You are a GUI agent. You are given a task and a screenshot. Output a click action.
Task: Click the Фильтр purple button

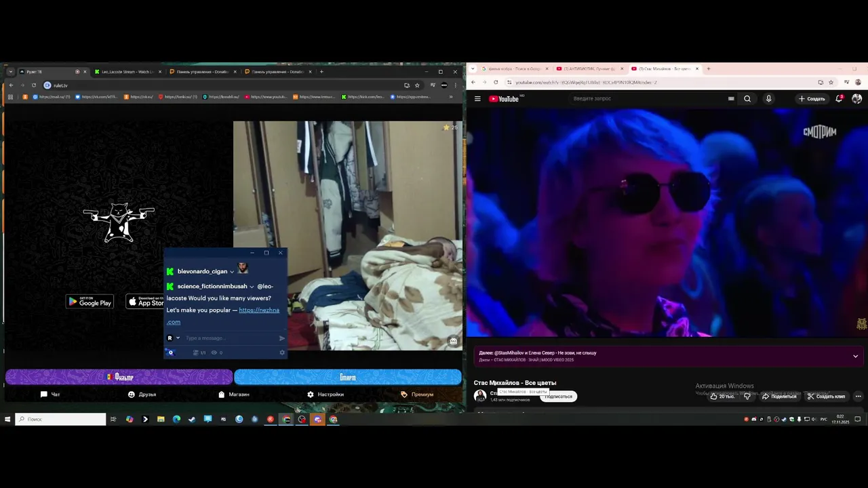tap(119, 377)
